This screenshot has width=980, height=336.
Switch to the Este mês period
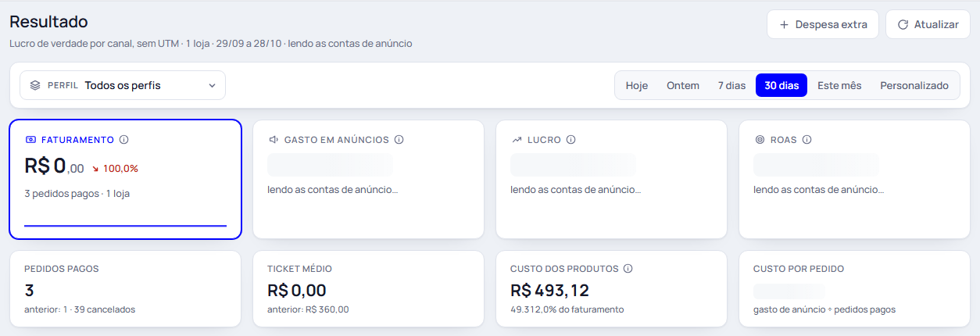[x=839, y=85]
